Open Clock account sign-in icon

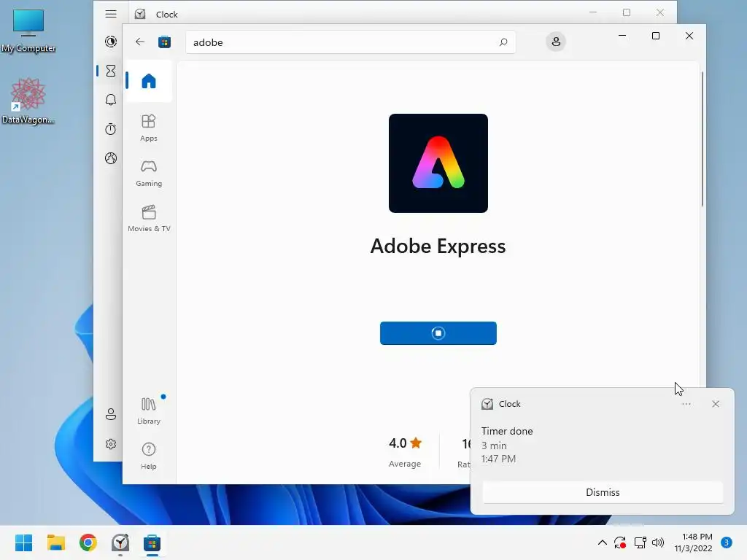pos(111,414)
